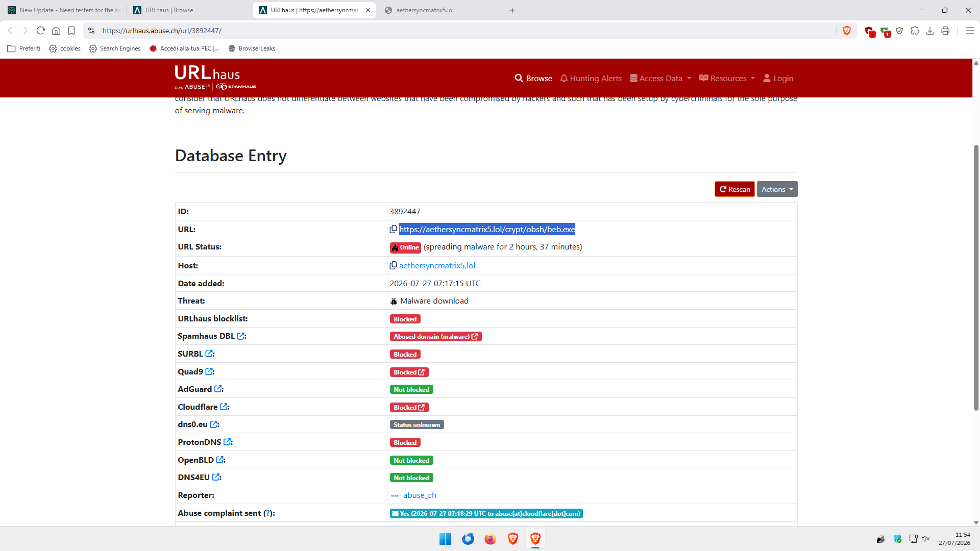Open AdGuard external link icon

(218, 389)
